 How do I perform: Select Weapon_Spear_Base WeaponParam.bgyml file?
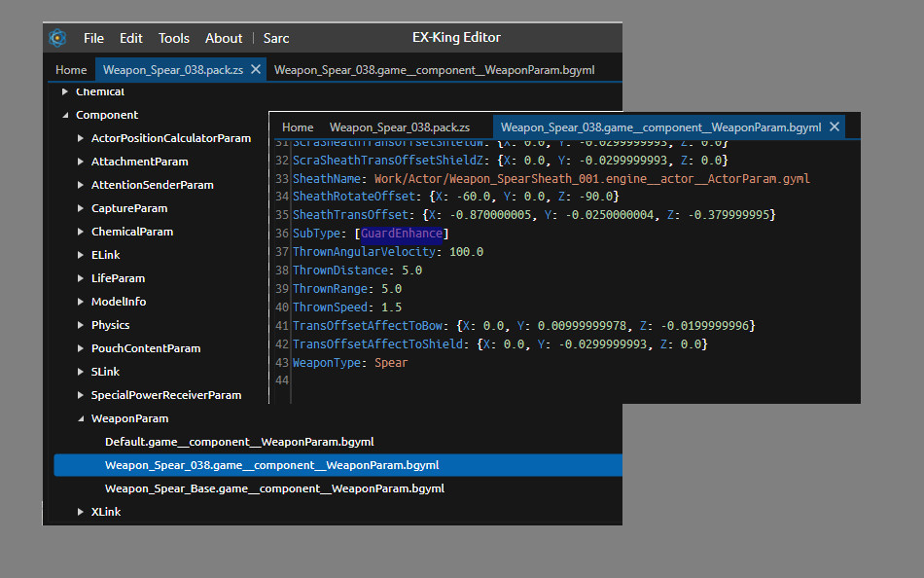pyautogui.click(x=273, y=488)
